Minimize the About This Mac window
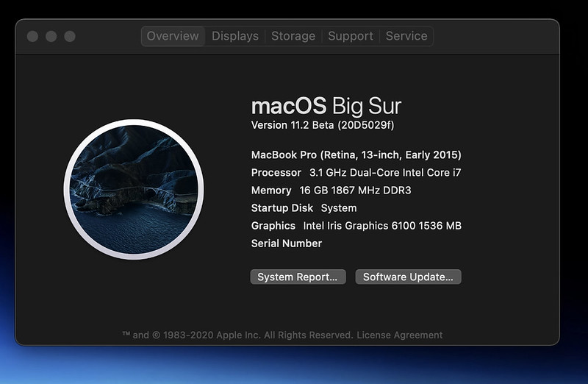The height and width of the screenshot is (384, 588). [x=51, y=36]
